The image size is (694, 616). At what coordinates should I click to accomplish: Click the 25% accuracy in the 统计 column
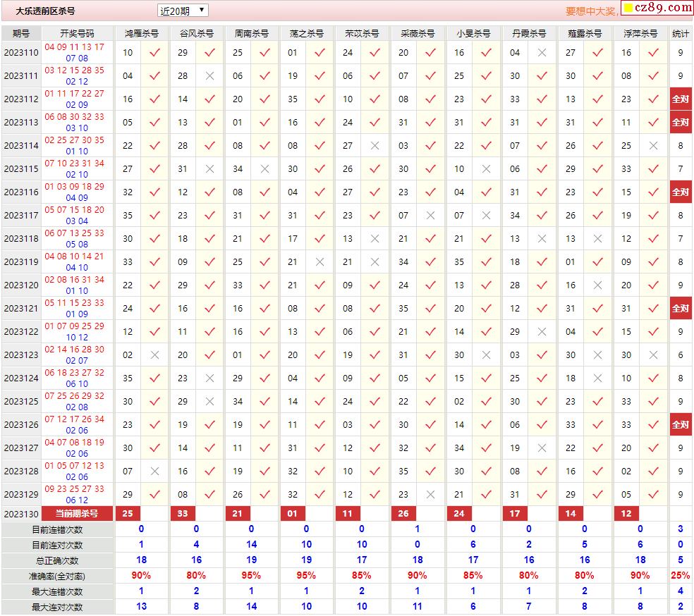(681, 576)
